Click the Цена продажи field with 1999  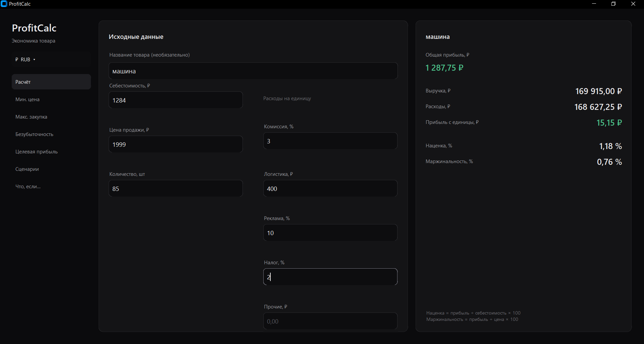coord(176,144)
